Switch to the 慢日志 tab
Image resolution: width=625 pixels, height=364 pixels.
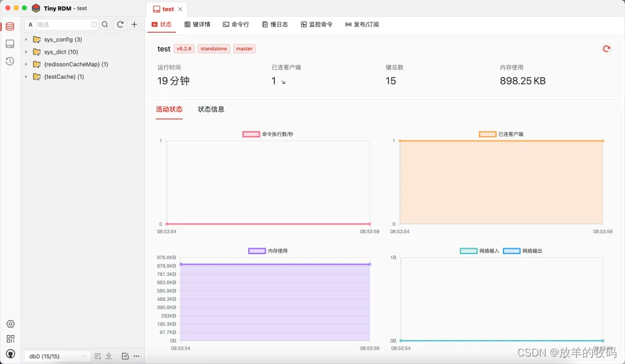[x=275, y=24]
